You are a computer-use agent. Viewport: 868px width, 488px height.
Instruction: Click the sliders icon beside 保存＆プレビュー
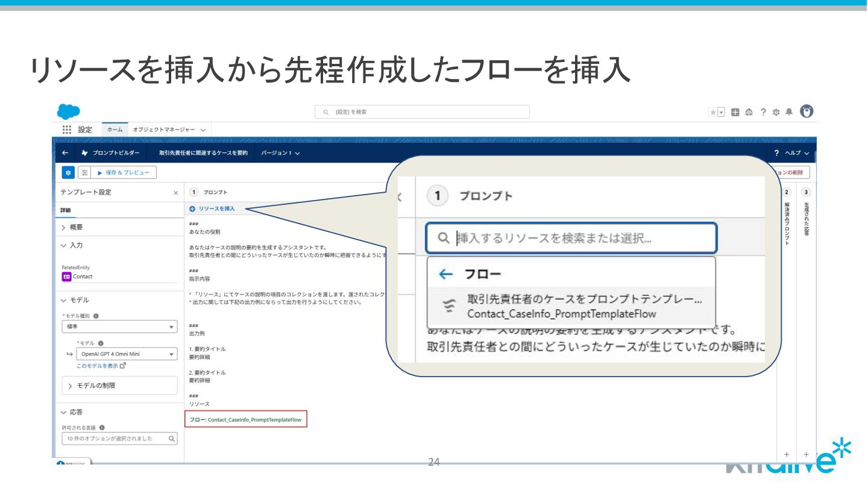point(85,173)
